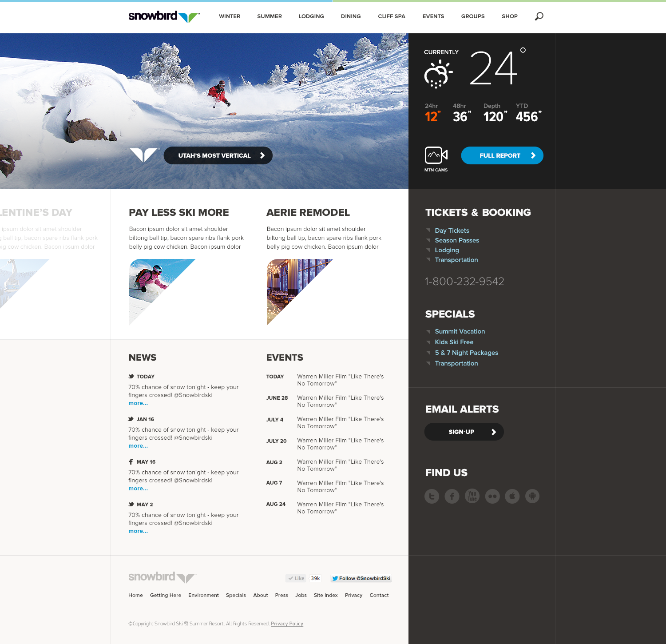The width and height of the screenshot is (666, 644).
Task: Open footer Press link
Action: point(281,595)
